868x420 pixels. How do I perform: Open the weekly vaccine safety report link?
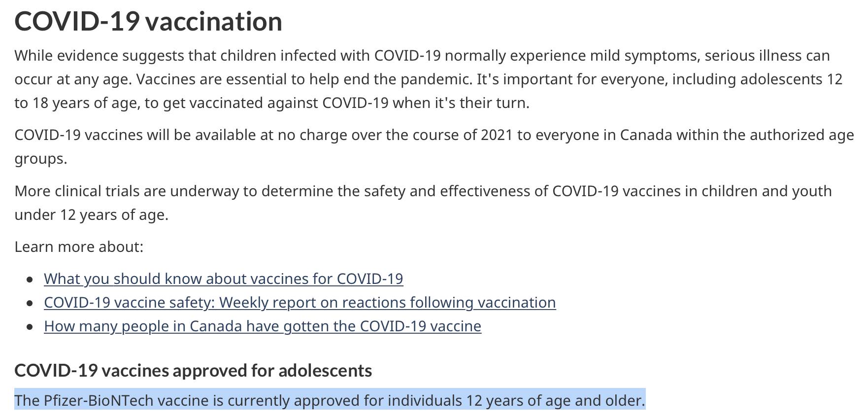[x=300, y=302]
